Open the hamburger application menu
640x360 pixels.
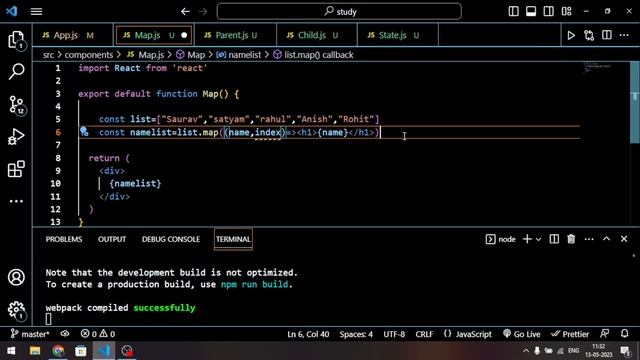36,11
